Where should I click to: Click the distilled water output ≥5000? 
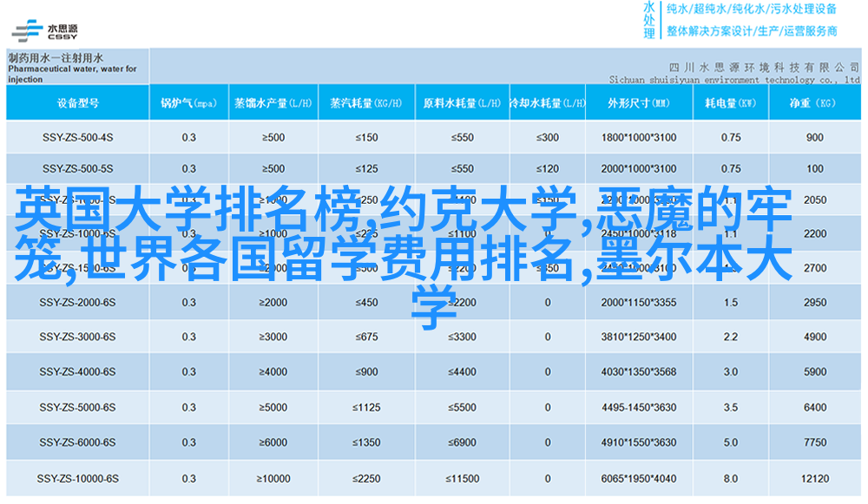tap(273, 408)
